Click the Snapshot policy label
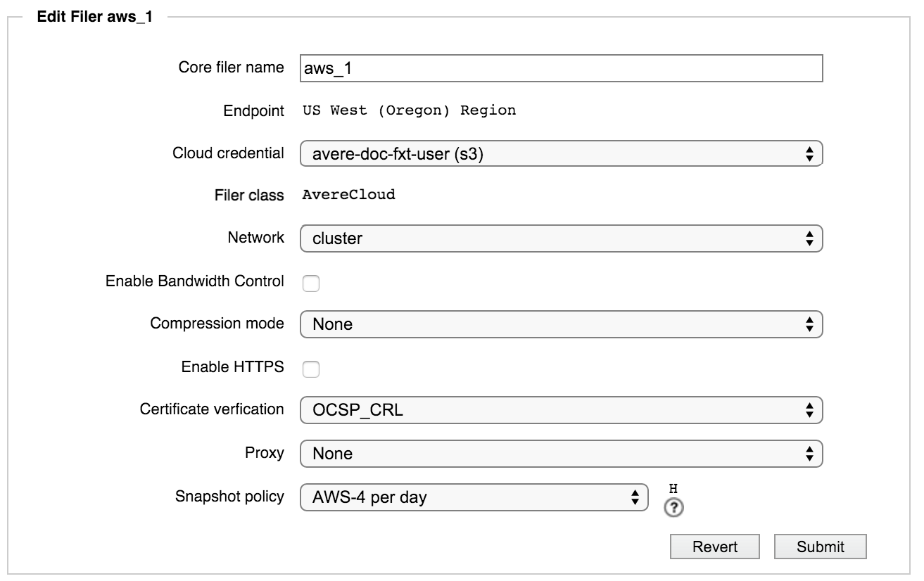The image size is (924, 581). click(229, 497)
